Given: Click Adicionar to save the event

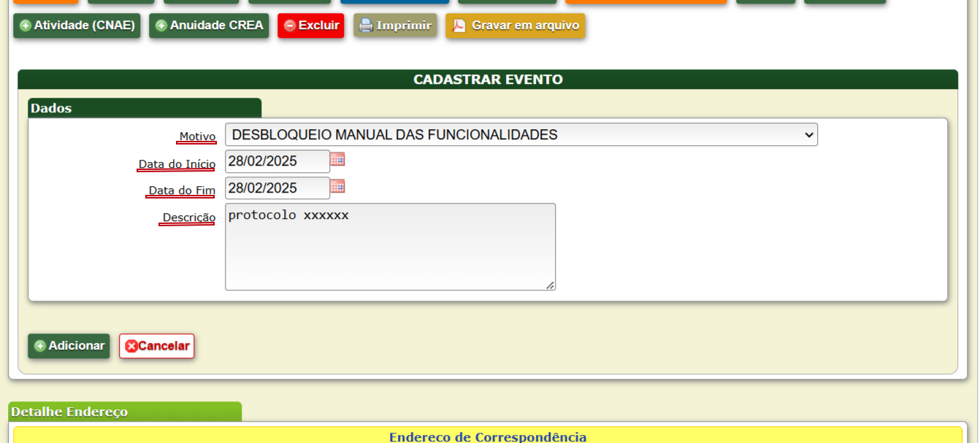Looking at the screenshot, I should (x=69, y=346).
